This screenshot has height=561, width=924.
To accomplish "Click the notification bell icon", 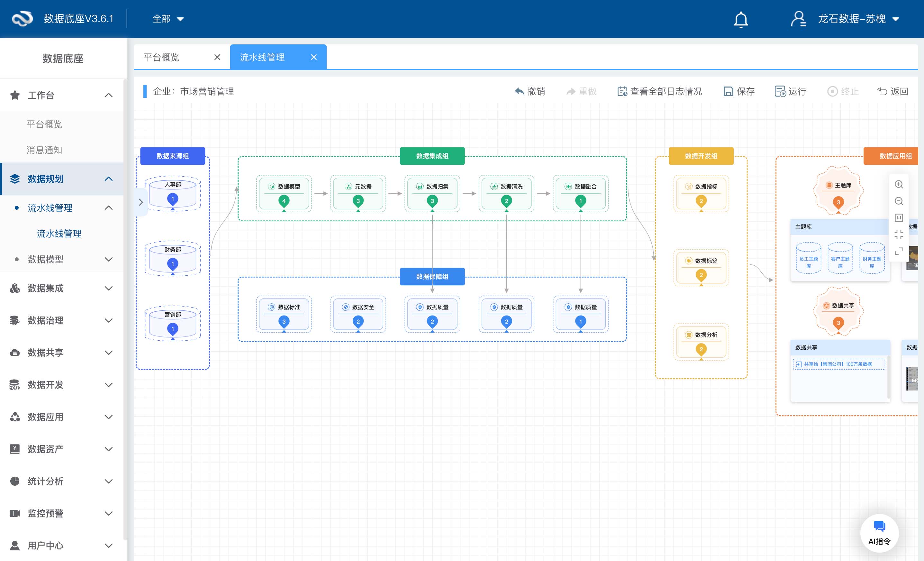I will 741,19.
